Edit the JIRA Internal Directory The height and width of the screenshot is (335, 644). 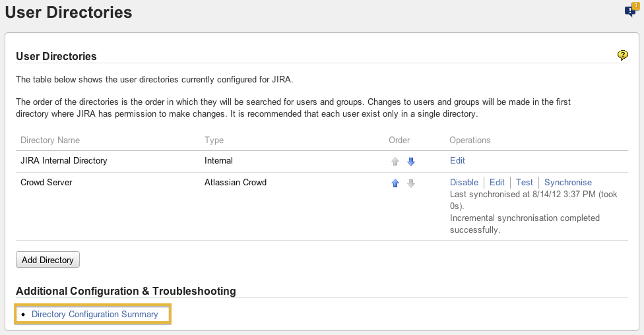pyautogui.click(x=457, y=160)
